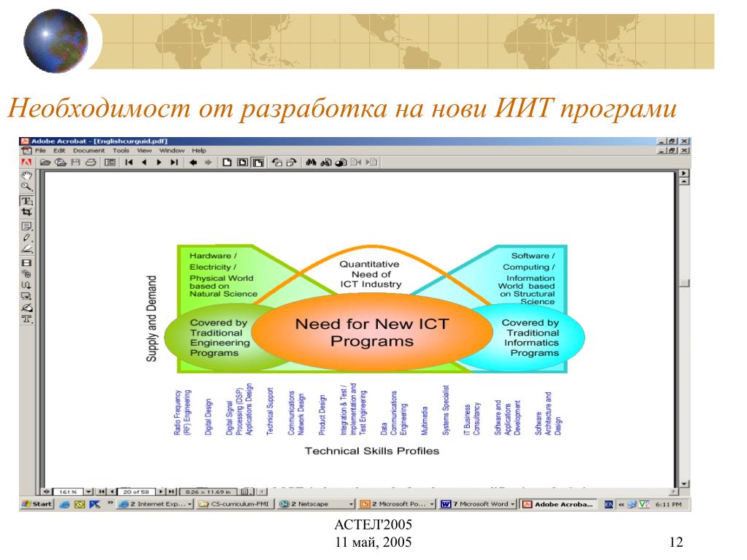Click the Search Results icon
This screenshot has width=747, height=560.
[x=341, y=163]
